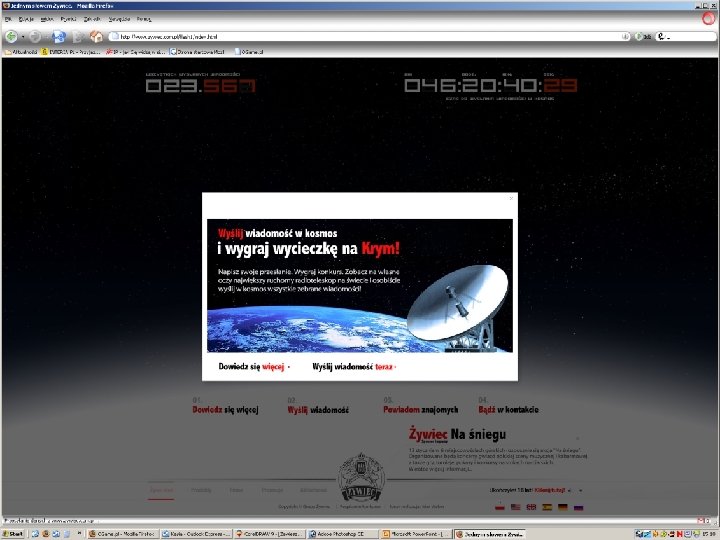Screen dimensions: 720x540
Task: Switch to OGame.pl Mozilla Firefox taskbar window
Action: click(x=123, y=534)
